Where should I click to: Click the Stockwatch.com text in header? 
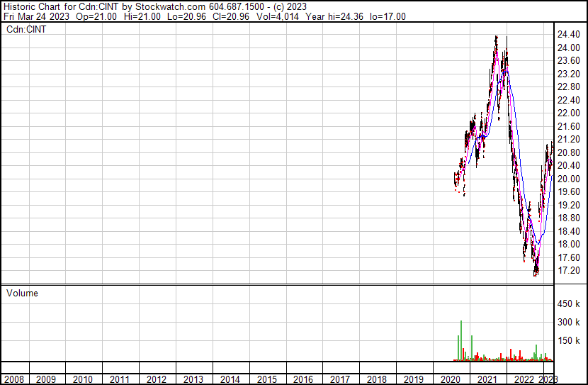(171, 7)
